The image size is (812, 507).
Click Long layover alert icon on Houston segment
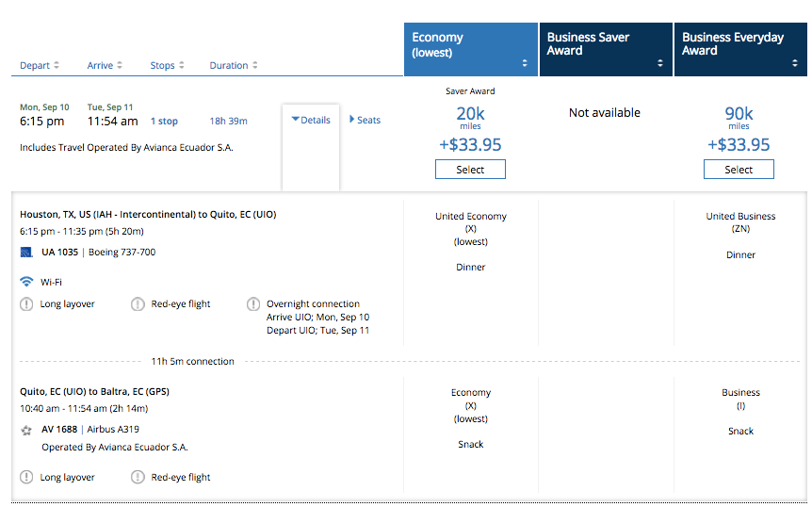[x=26, y=304]
